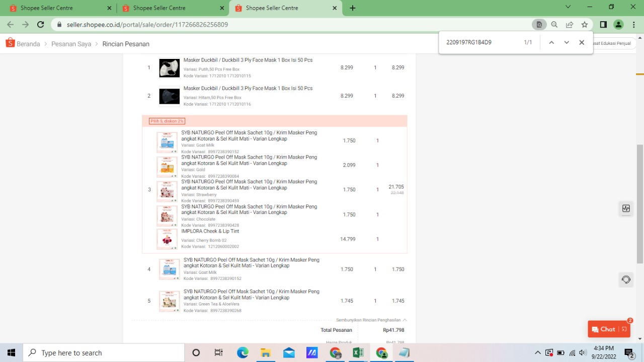Go to Pesanan Saya breadcrumb
Viewport: 644px width, 362px height.
coord(71,44)
